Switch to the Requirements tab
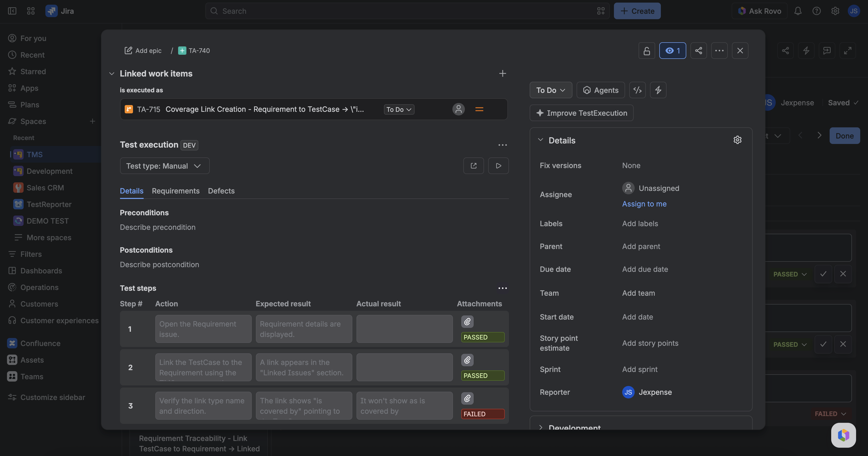 click(176, 191)
